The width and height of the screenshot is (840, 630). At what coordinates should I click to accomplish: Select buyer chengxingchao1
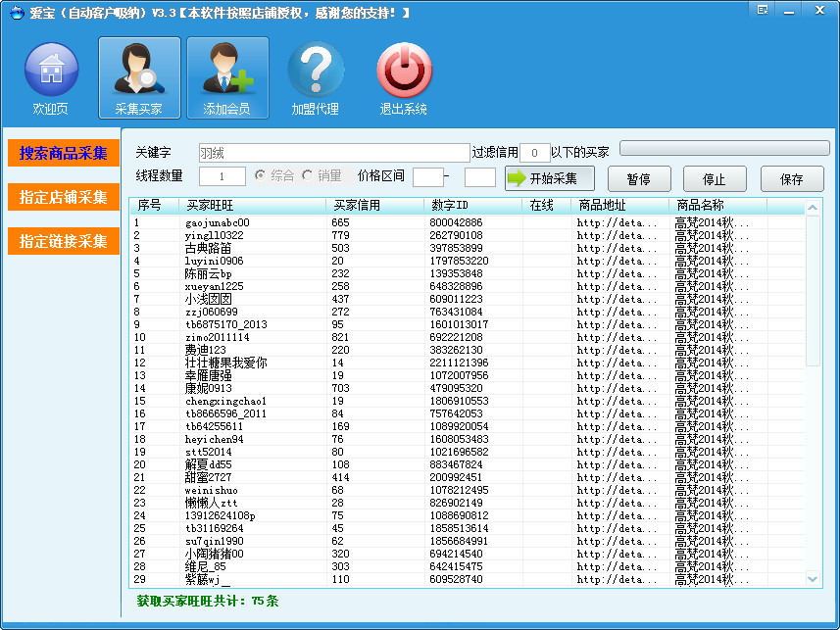[x=225, y=402]
